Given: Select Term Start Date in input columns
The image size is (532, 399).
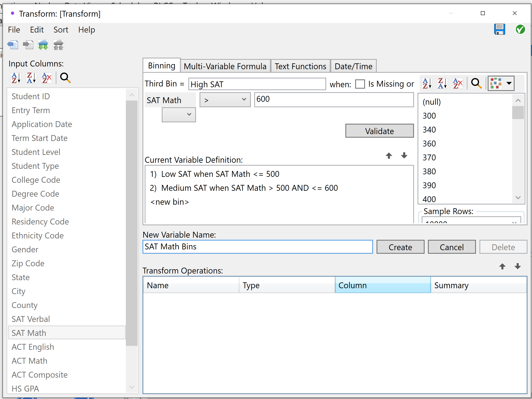Looking at the screenshot, I should pyautogui.click(x=67, y=138).
